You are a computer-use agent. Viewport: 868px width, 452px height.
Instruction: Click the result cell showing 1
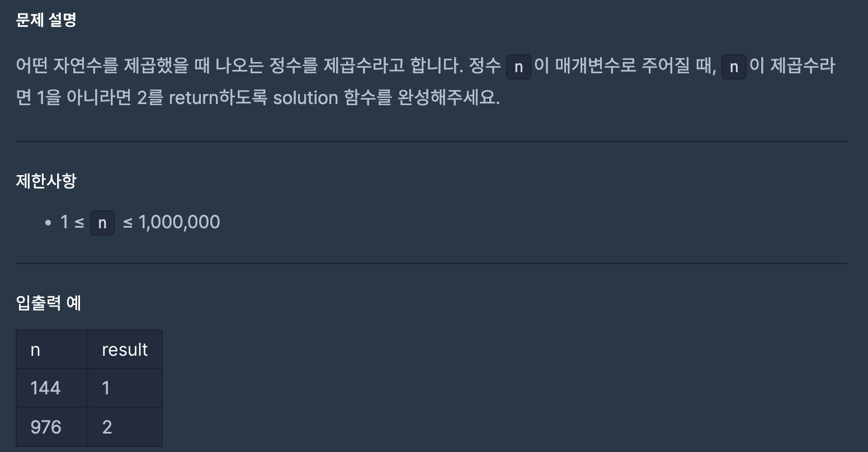[125, 388]
